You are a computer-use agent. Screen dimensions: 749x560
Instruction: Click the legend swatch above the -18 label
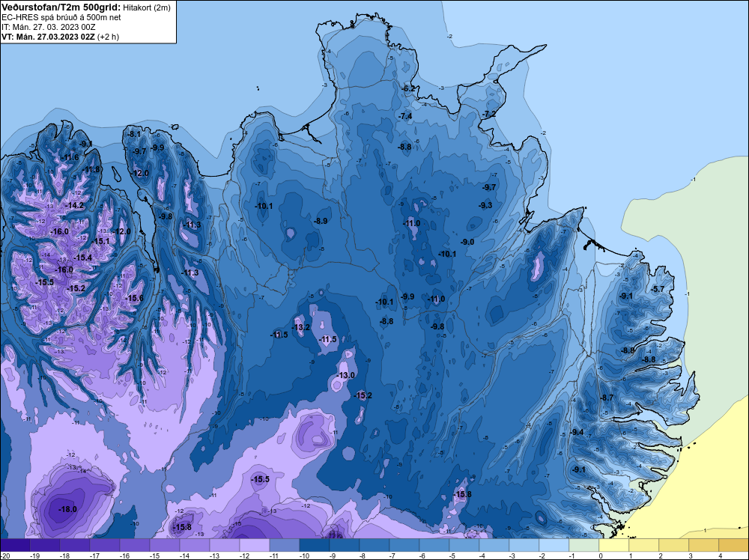tap(74, 545)
